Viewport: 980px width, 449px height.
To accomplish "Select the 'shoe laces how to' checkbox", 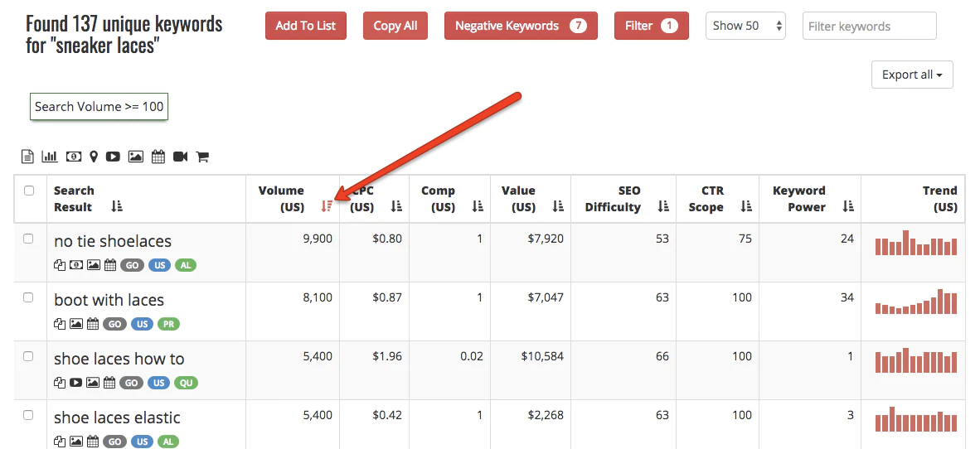I will (x=29, y=356).
